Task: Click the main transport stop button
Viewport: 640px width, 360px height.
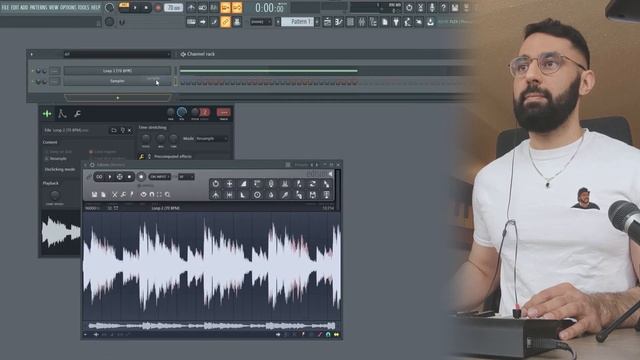Action: click(147, 7)
